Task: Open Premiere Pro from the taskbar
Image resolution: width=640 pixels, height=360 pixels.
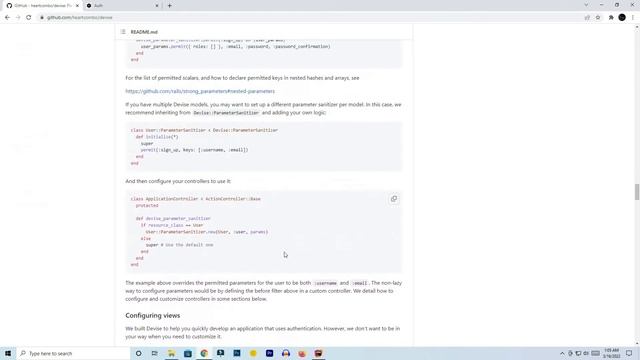Action: [x=269, y=353]
